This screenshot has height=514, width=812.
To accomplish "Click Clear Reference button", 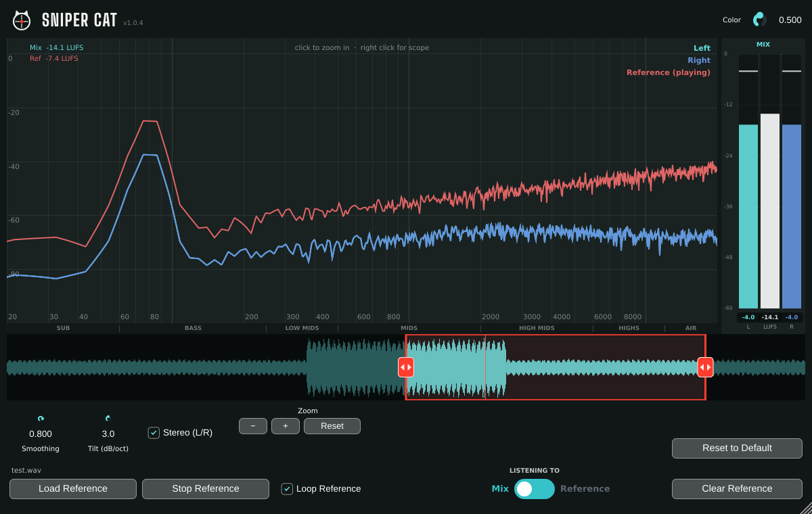I will click(x=737, y=489).
